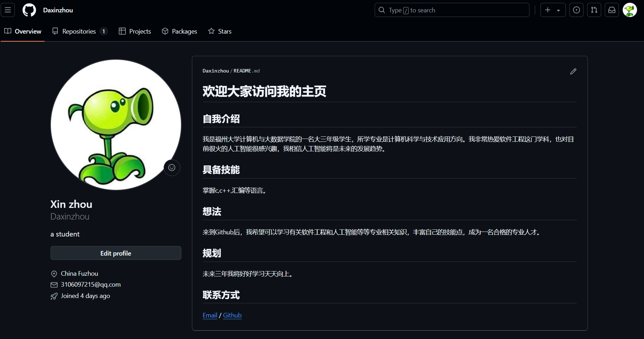
Task: Click the Daxinzhou username under profile name
Action: 70,217
